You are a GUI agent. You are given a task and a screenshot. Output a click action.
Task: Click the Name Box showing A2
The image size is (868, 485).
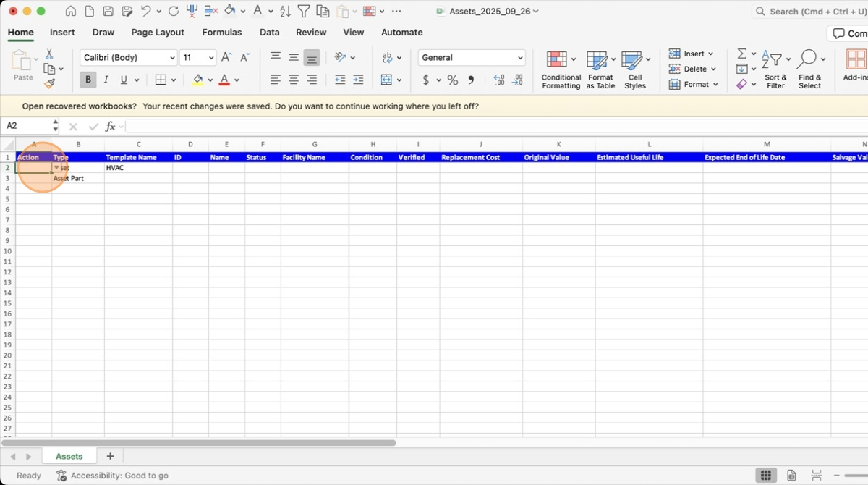(x=29, y=126)
